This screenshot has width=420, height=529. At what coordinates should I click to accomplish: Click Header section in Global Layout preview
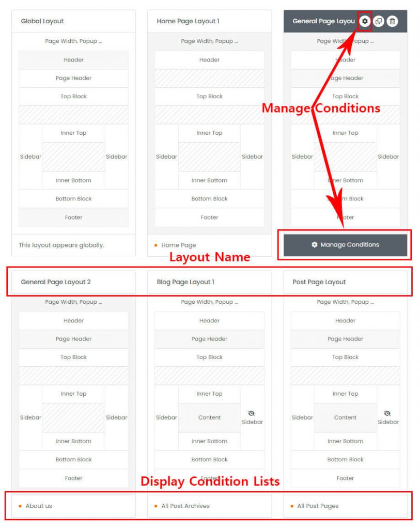[73, 59]
